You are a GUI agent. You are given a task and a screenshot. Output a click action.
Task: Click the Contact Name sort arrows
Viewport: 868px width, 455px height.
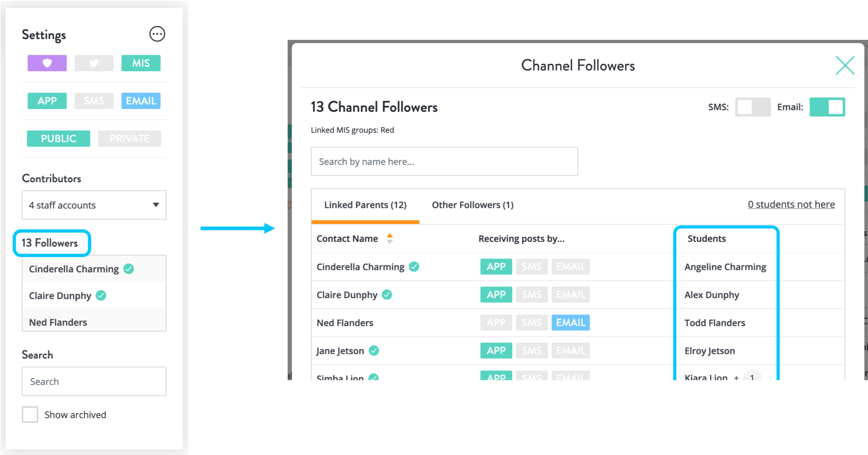(390, 238)
